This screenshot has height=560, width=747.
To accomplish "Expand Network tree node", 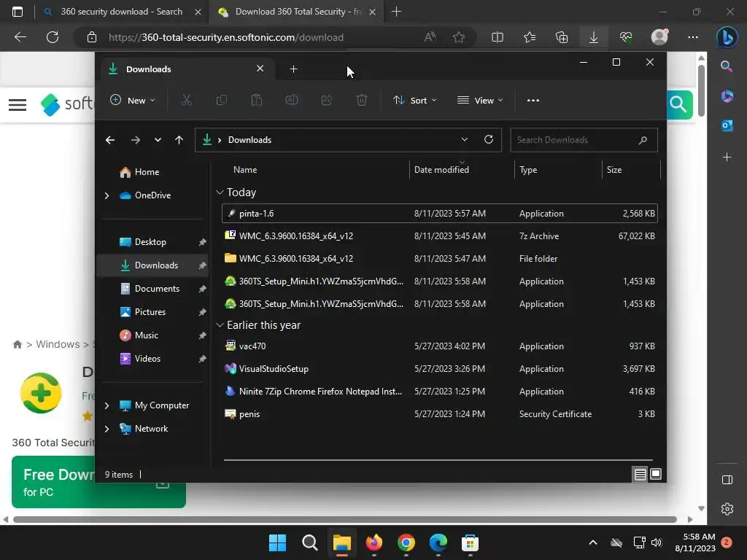I will tap(107, 429).
